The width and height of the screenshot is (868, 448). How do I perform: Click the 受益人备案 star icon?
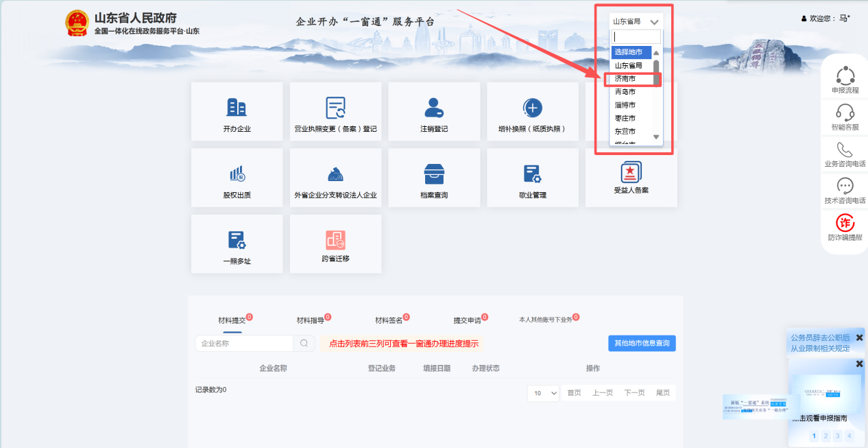[x=631, y=172]
